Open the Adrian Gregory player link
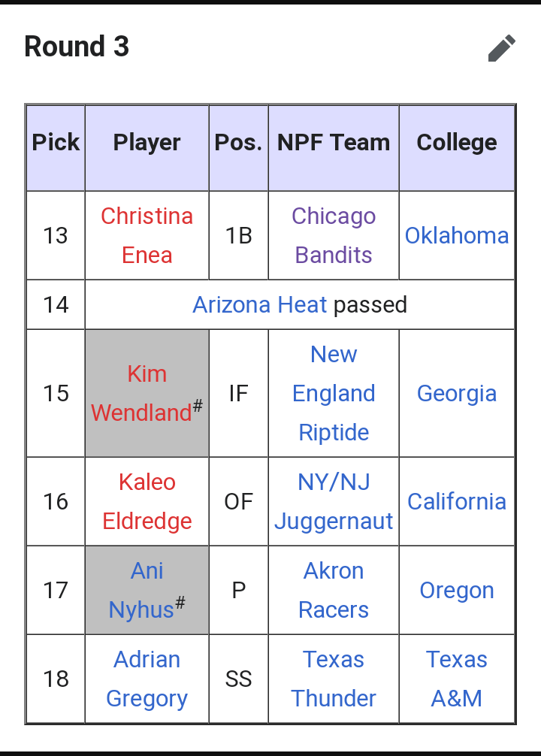The image size is (541, 756). click(147, 679)
